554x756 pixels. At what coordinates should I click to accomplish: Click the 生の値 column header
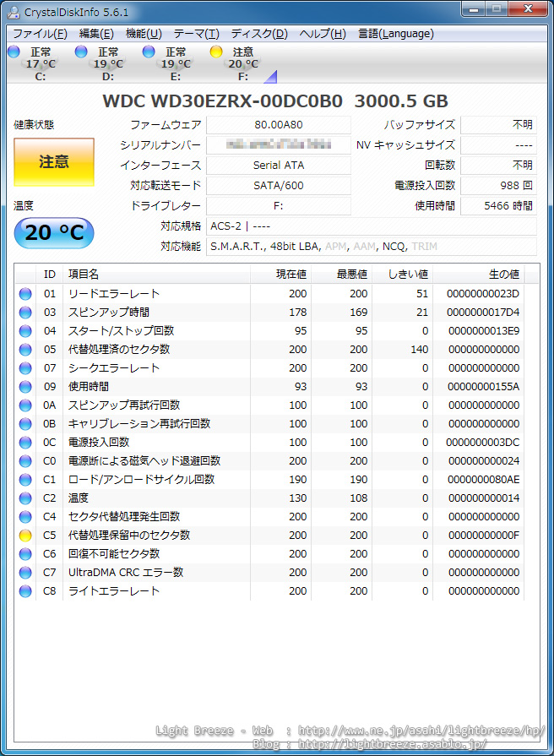pos(478,275)
